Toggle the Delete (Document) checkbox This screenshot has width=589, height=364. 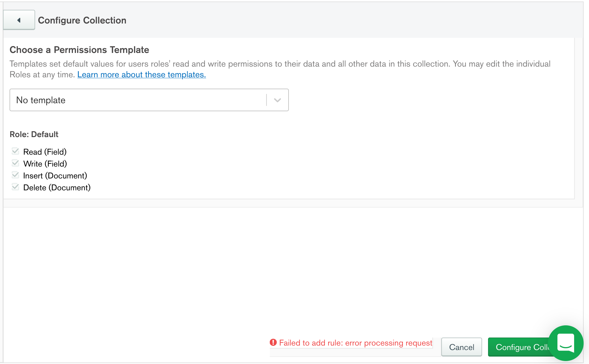(x=15, y=187)
